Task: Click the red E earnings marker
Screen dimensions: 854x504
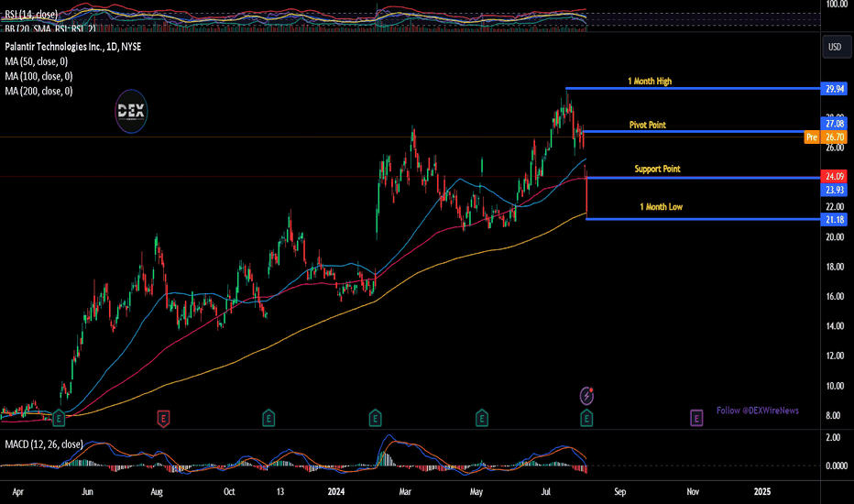Action: pyautogui.click(x=163, y=419)
